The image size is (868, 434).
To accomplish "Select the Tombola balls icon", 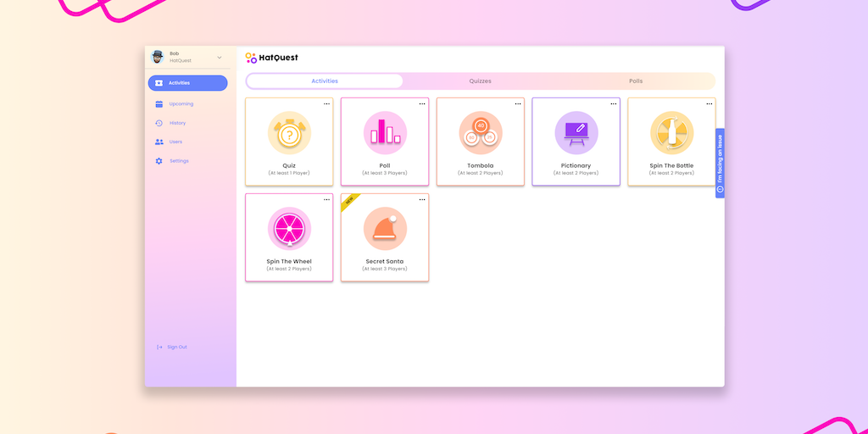I will click(x=481, y=133).
